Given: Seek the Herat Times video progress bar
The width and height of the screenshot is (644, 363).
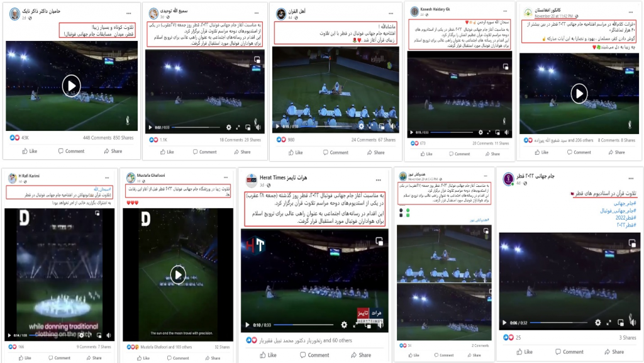Looking at the screenshot, I should pyautogui.click(x=304, y=325).
